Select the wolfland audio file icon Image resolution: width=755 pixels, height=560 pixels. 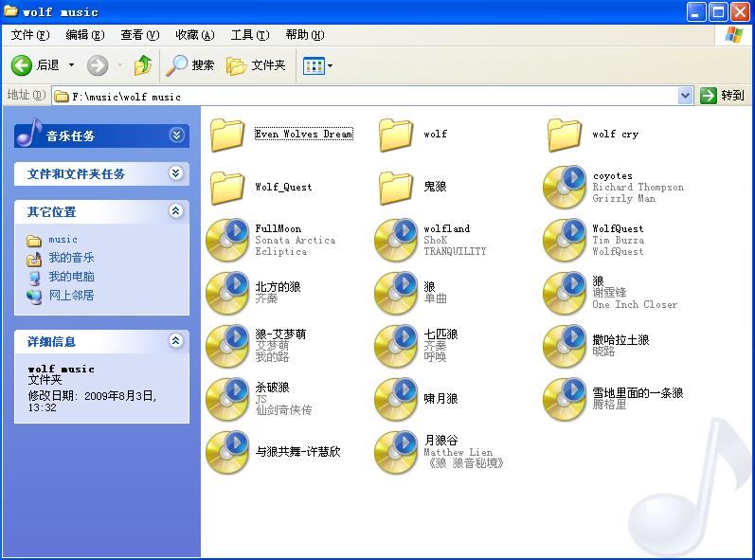(396, 241)
